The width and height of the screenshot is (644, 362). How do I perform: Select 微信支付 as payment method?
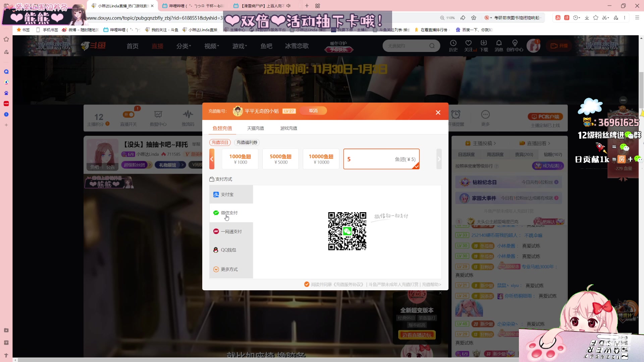(231, 213)
